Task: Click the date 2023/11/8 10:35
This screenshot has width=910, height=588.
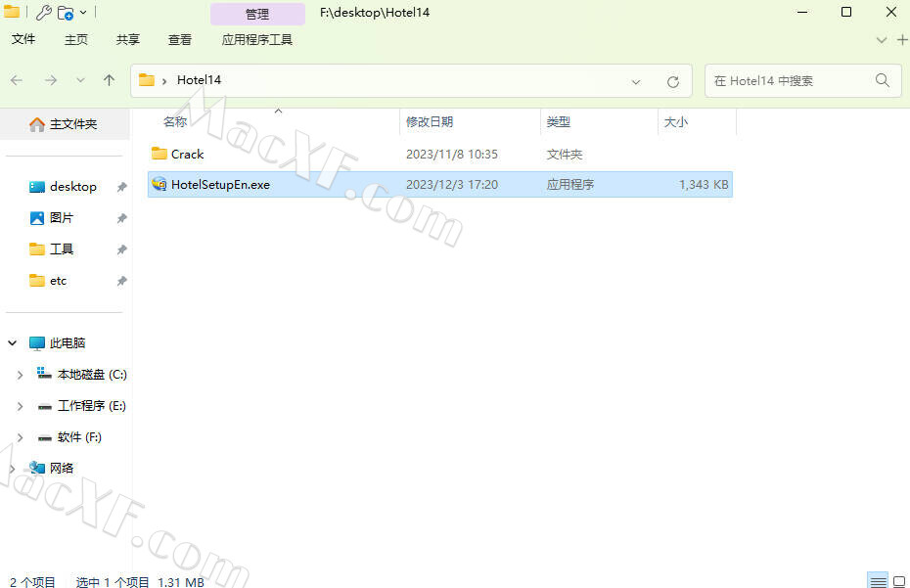Action: click(451, 155)
